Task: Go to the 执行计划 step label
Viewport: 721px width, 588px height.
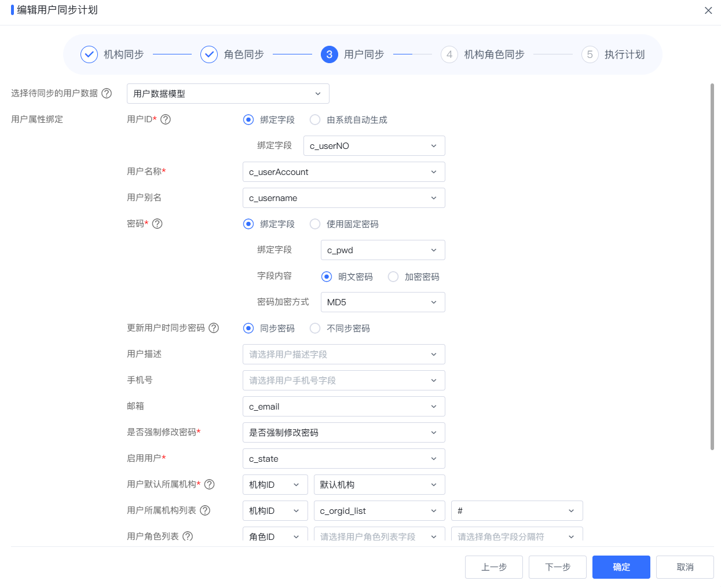Action: (624, 54)
